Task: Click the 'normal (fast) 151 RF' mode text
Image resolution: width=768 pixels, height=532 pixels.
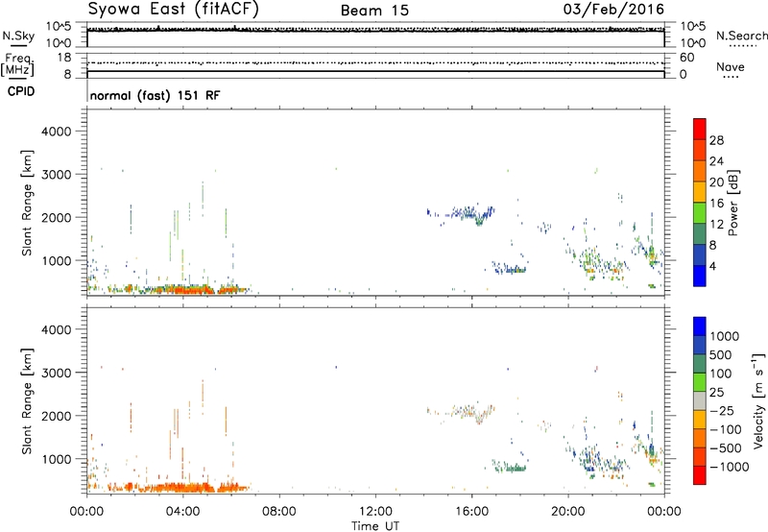Action: 155,95
